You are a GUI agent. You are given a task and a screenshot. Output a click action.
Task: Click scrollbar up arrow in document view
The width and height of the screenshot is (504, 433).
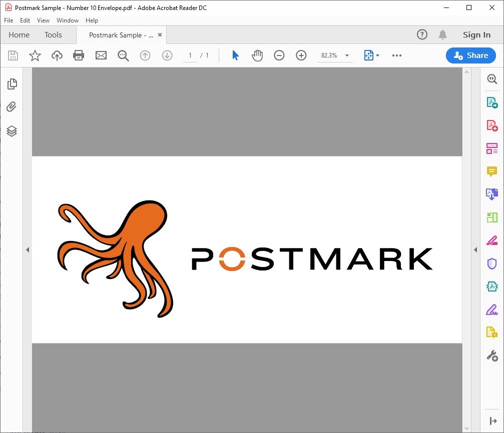click(467, 72)
